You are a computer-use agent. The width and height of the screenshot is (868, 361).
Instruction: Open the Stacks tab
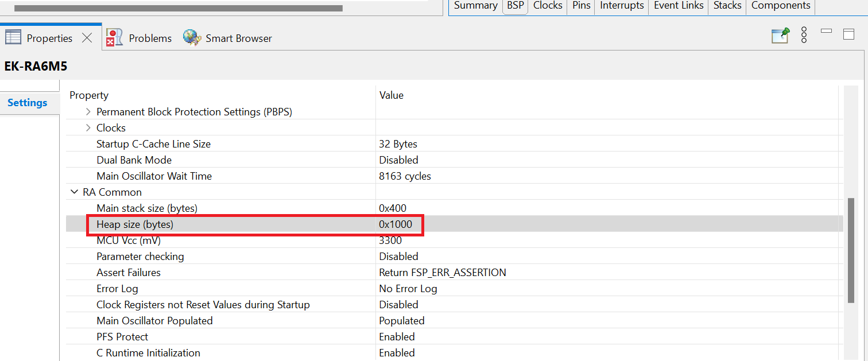point(727,6)
